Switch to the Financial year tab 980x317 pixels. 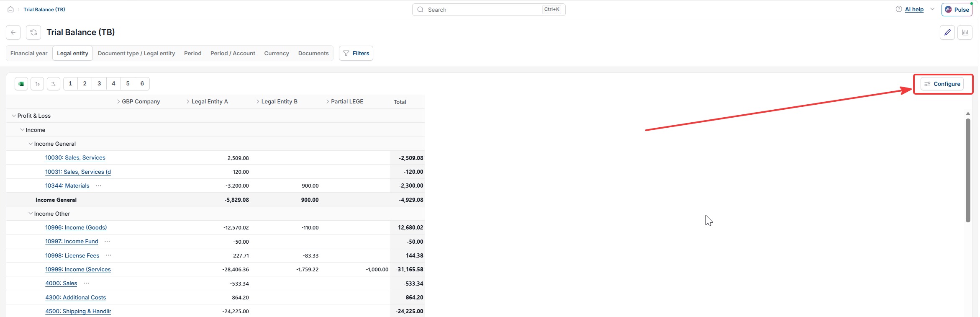pos(29,53)
